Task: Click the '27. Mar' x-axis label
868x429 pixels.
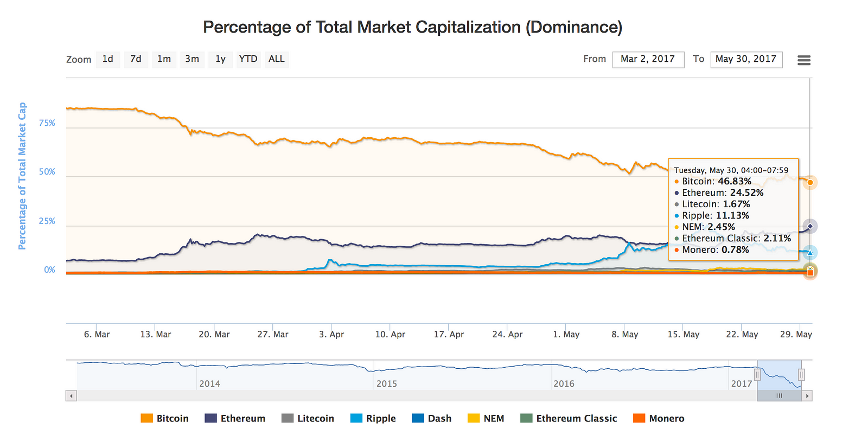Action: 272,334
